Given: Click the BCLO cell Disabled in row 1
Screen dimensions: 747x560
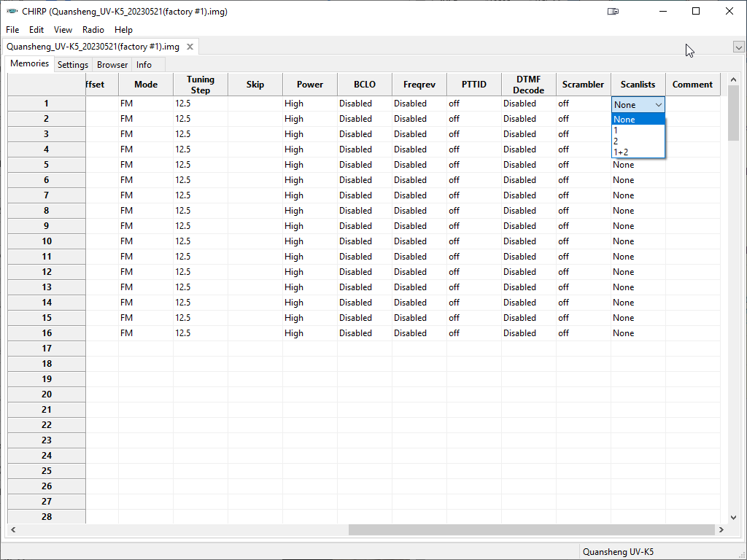Looking at the screenshot, I should pos(365,104).
